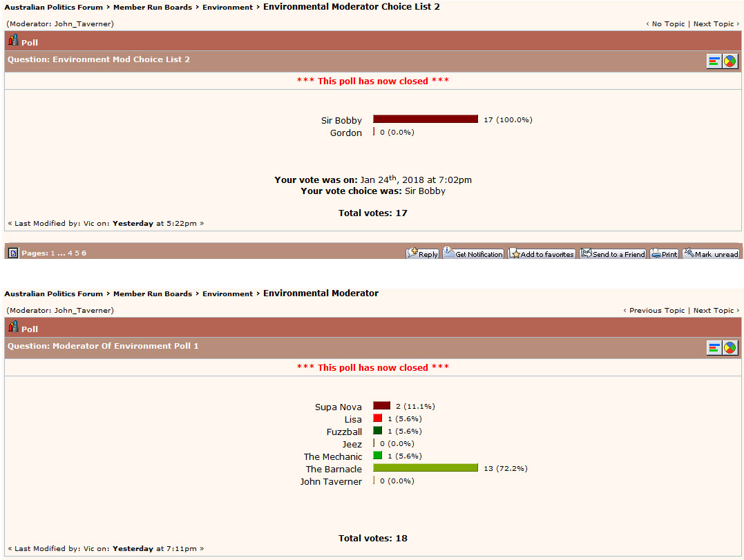Switch top poll to pie chart view
The width and height of the screenshot is (744, 560).
click(730, 61)
